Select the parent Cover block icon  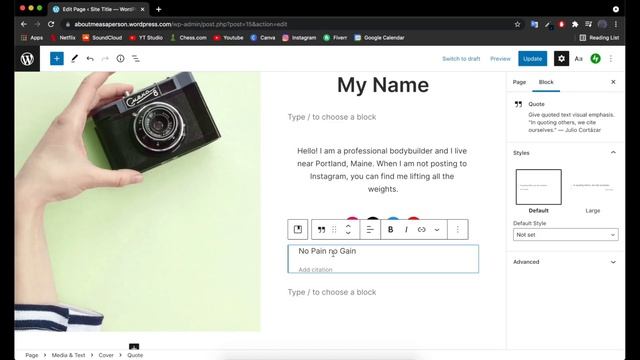(x=298, y=229)
